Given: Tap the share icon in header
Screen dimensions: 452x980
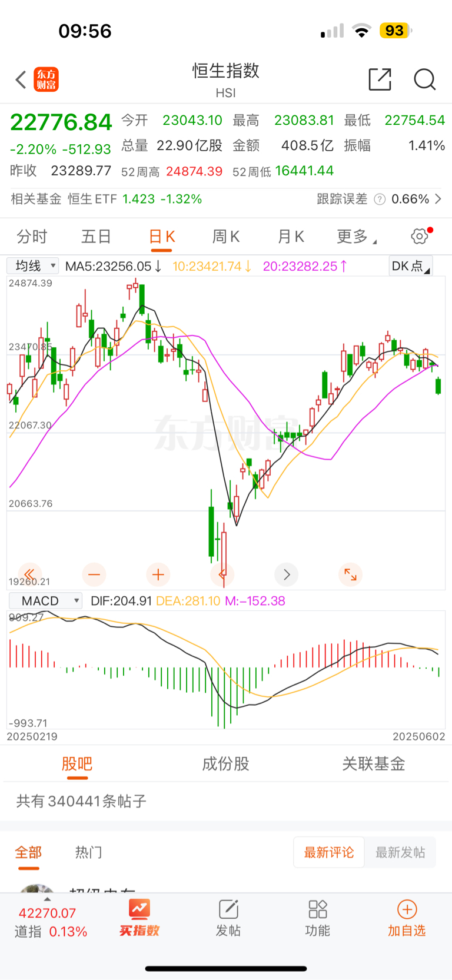Looking at the screenshot, I should (x=380, y=79).
